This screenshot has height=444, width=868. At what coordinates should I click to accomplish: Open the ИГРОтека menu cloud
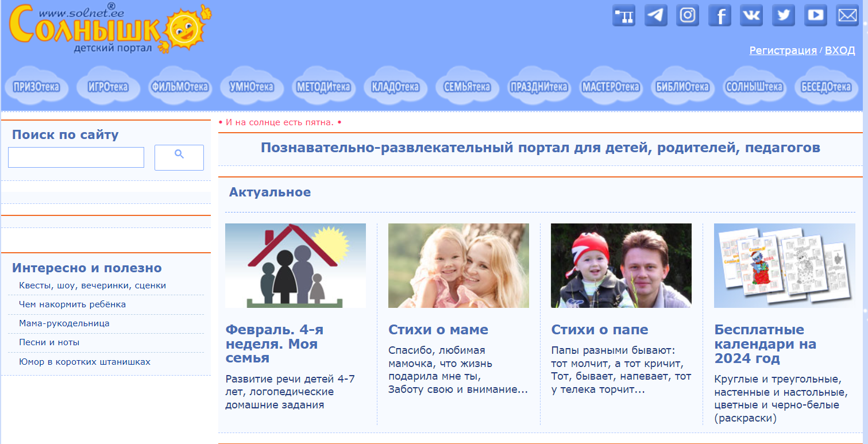tap(108, 87)
